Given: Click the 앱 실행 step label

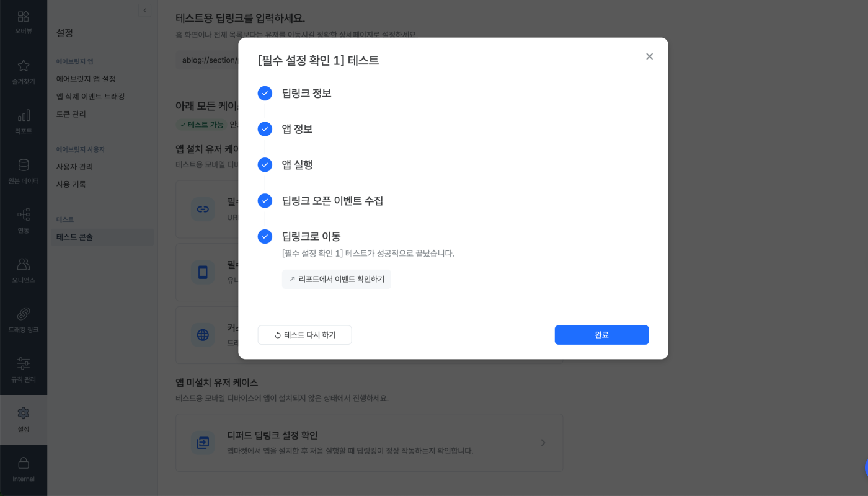Looking at the screenshot, I should click(x=297, y=165).
